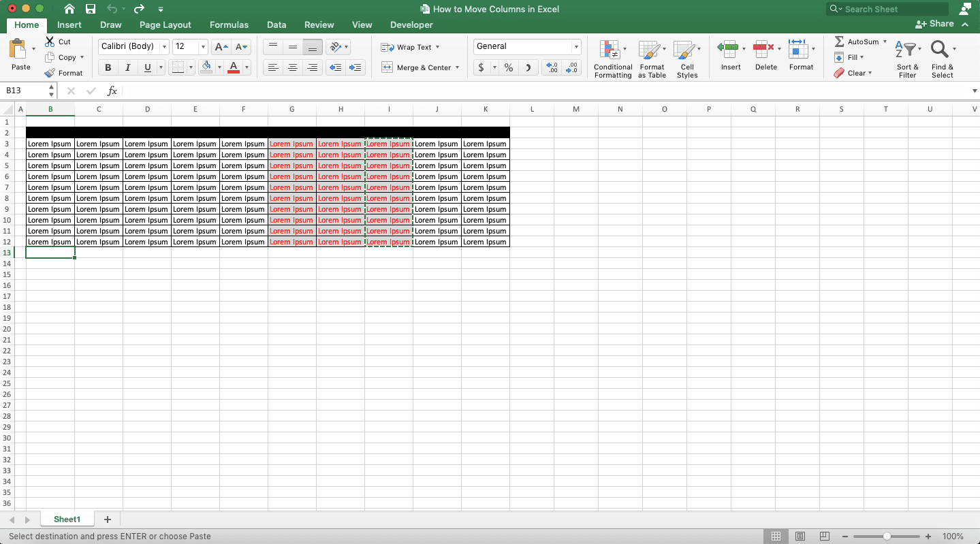Image resolution: width=980 pixels, height=544 pixels.
Task: Apply borders to selection
Action: (x=178, y=67)
